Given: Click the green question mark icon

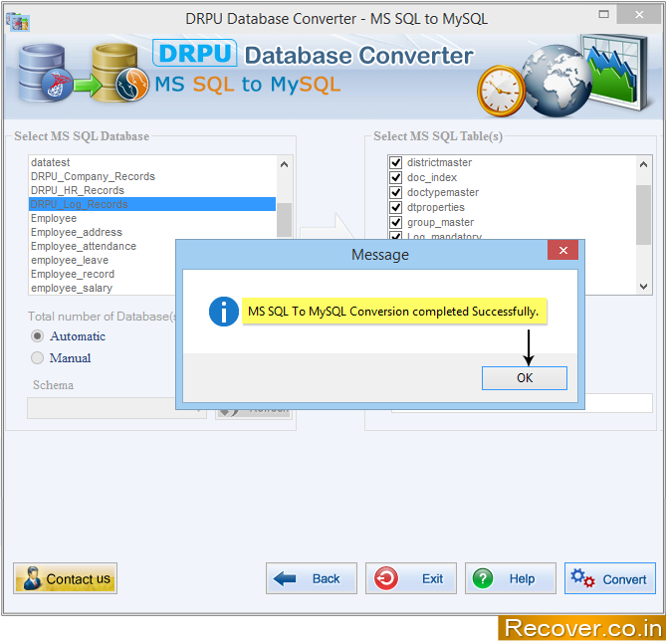Looking at the screenshot, I should pos(483,578).
